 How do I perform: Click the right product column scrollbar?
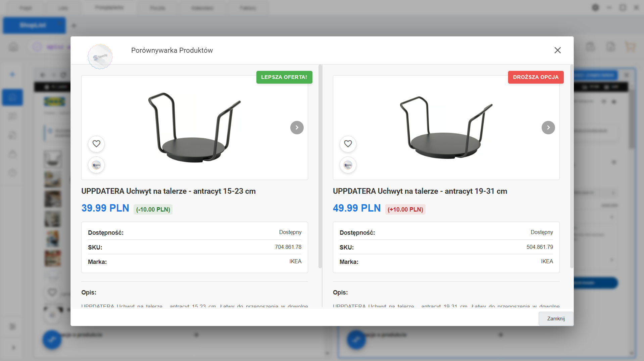point(572,168)
